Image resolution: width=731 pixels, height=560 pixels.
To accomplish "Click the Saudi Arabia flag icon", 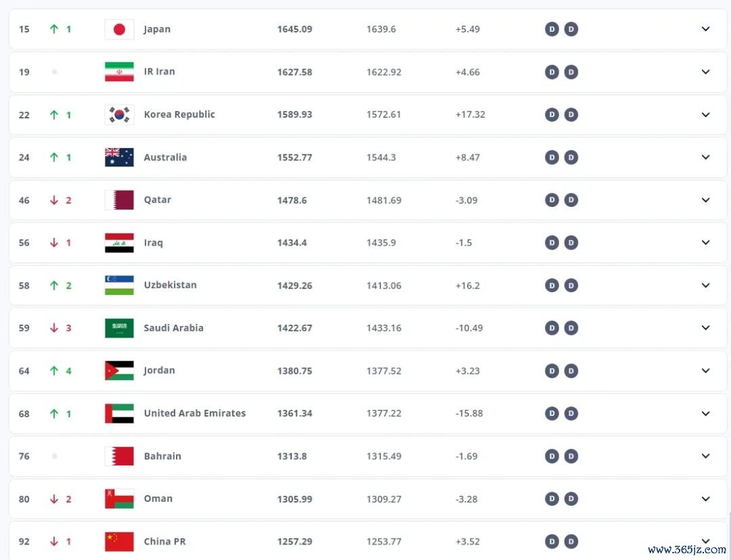I will click(119, 328).
